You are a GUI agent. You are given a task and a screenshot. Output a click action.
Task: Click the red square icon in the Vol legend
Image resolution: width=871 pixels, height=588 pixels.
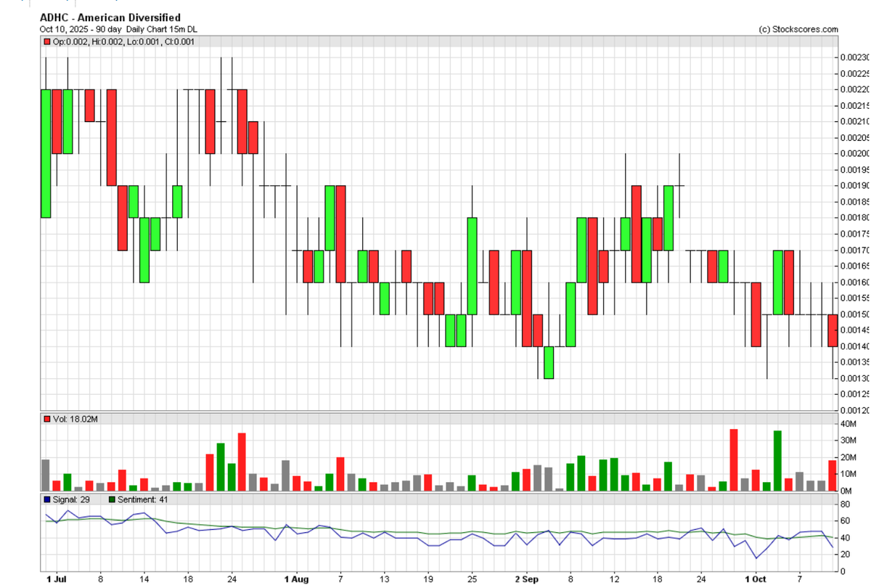pos(46,419)
